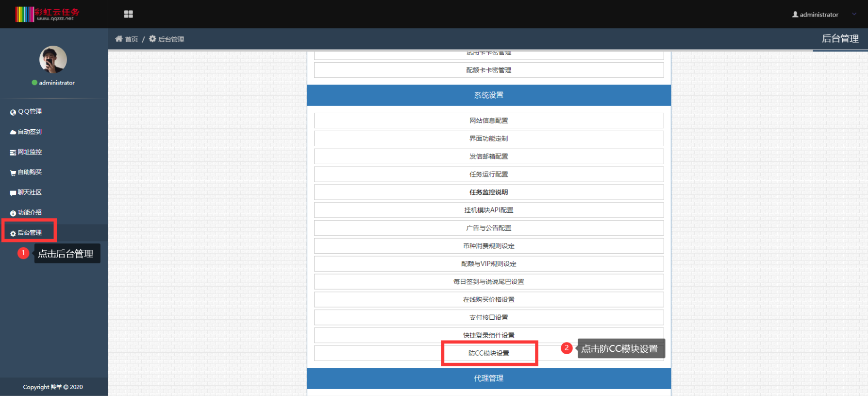Open 挂机模块API配置

pos(488,210)
